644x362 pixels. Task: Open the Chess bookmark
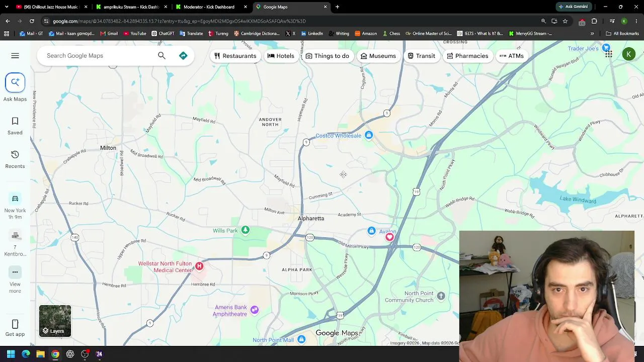pos(391,34)
